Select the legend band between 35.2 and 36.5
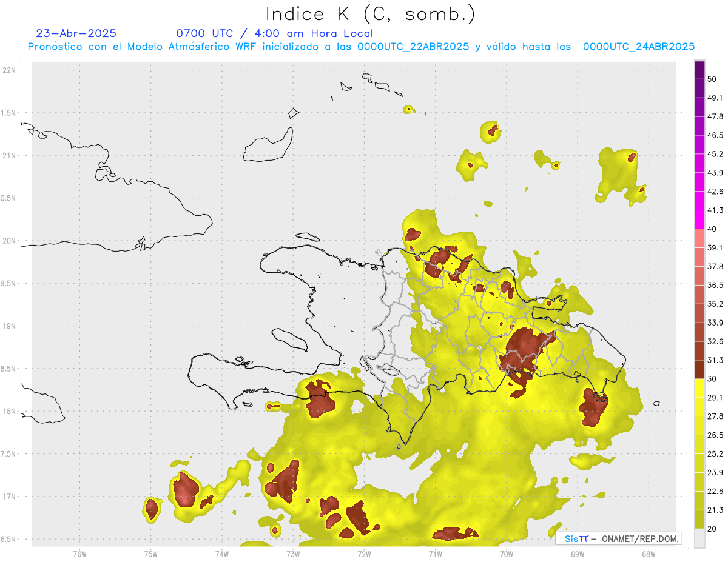728x562 pixels. 699,295
